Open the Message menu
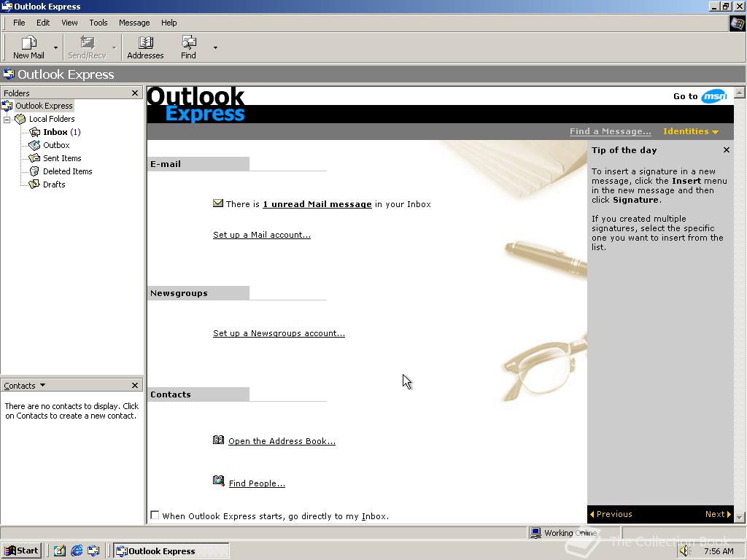The height and width of the screenshot is (560, 747). click(133, 23)
